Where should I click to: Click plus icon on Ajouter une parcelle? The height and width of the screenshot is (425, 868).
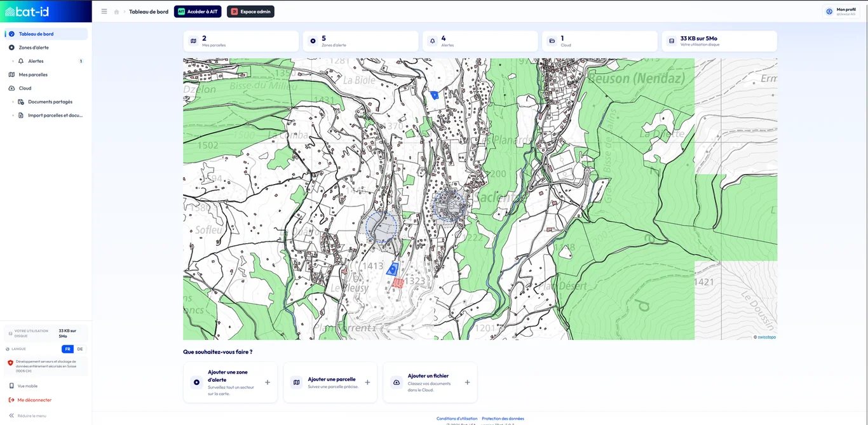click(367, 382)
